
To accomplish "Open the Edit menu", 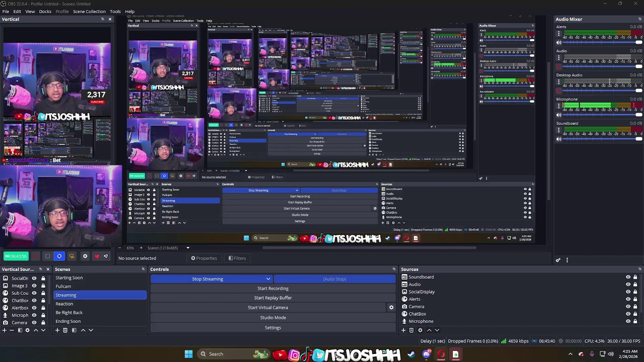I will [17, 12].
